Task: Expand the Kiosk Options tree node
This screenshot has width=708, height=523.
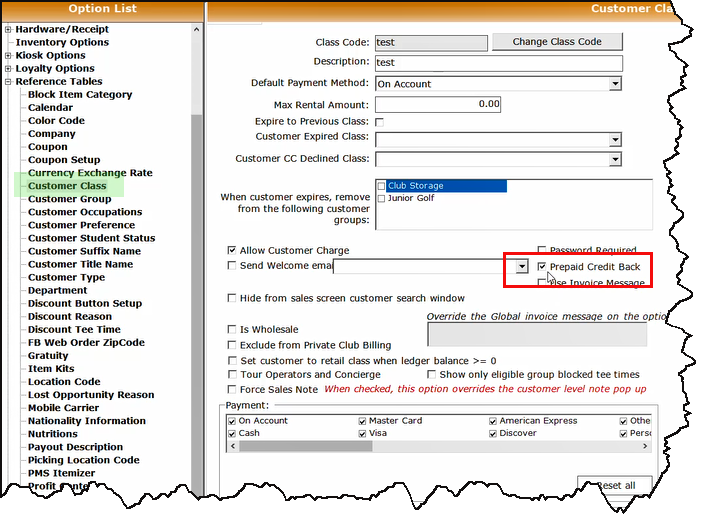Action: coord(8,55)
